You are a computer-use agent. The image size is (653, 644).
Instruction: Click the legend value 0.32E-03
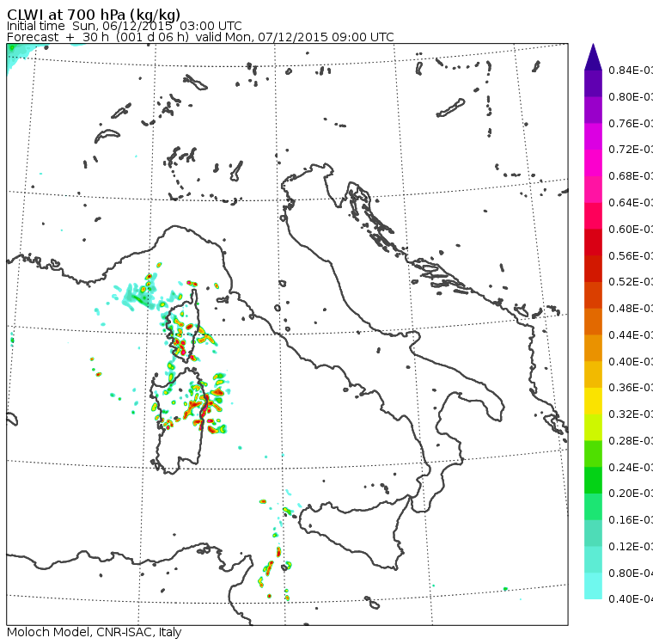point(631,414)
